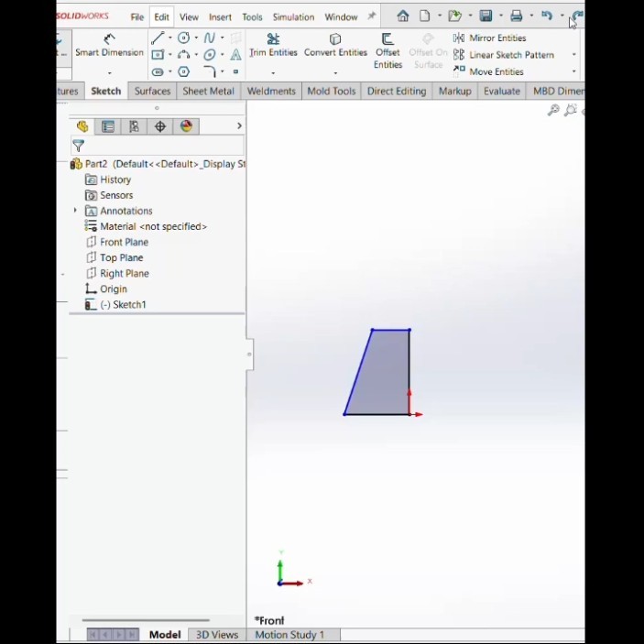This screenshot has height=644, width=644.
Task: Open the Window menu
Action: pyautogui.click(x=342, y=17)
